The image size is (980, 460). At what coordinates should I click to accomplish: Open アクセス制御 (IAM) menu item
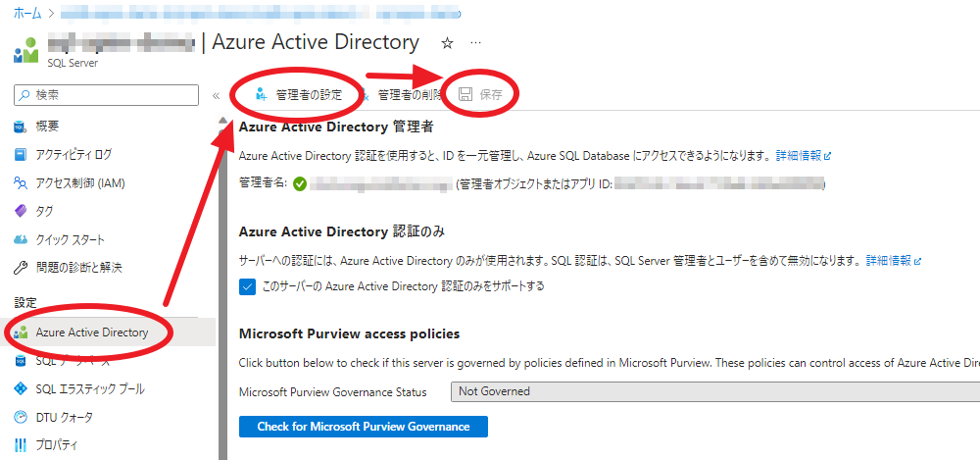point(80,183)
